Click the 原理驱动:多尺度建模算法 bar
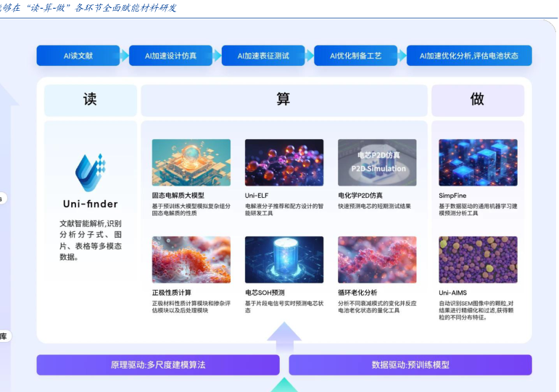559x392 pixels. click(158, 365)
